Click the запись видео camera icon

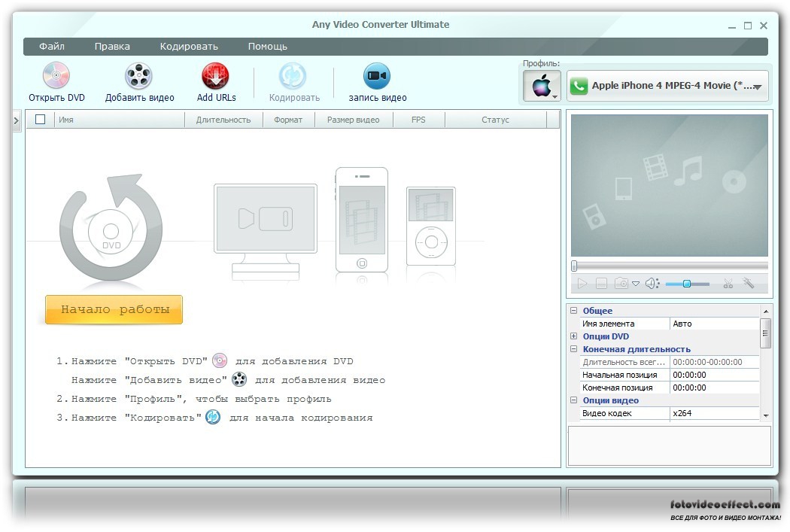click(x=377, y=75)
